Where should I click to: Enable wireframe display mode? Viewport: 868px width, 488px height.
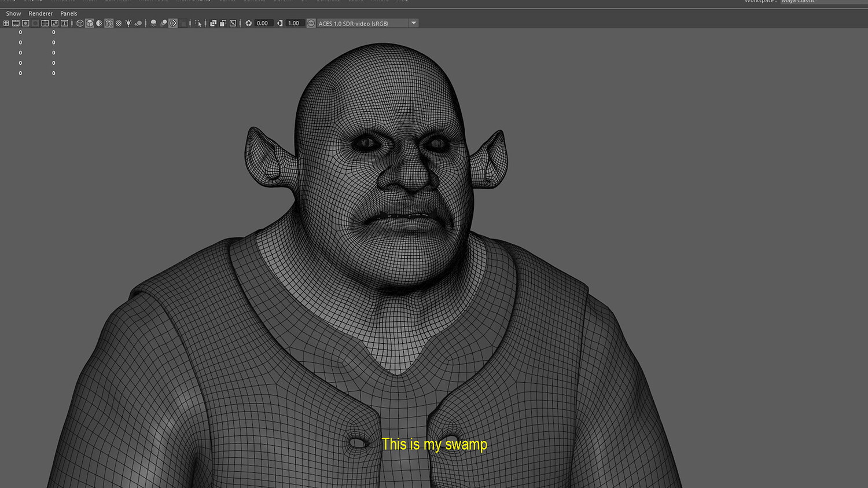click(x=80, y=23)
